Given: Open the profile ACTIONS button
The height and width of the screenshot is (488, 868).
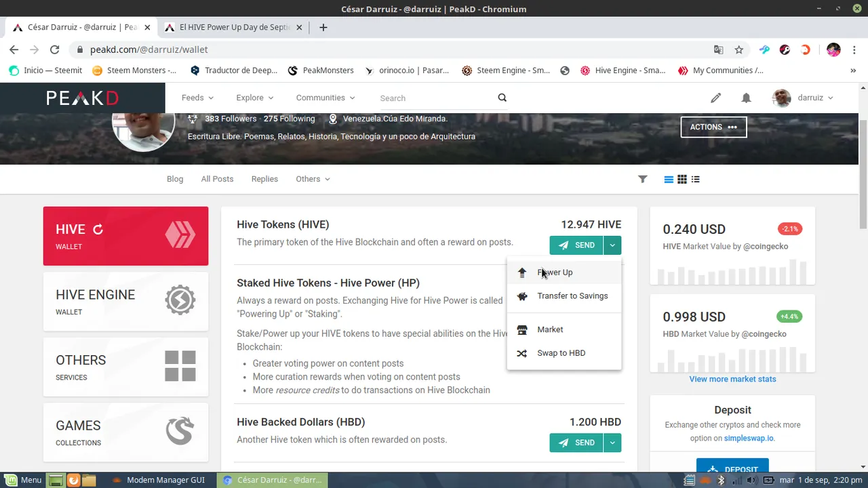Looking at the screenshot, I should pyautogui.click(x=713, y=127).
